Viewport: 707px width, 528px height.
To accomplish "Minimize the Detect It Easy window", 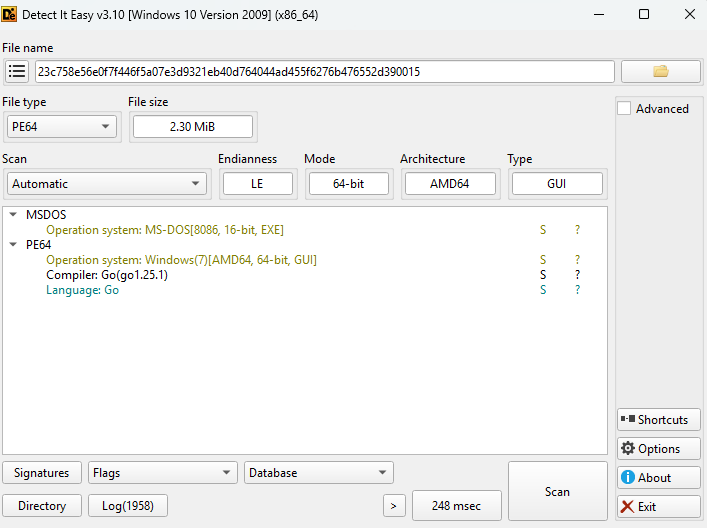I will 599,14.
